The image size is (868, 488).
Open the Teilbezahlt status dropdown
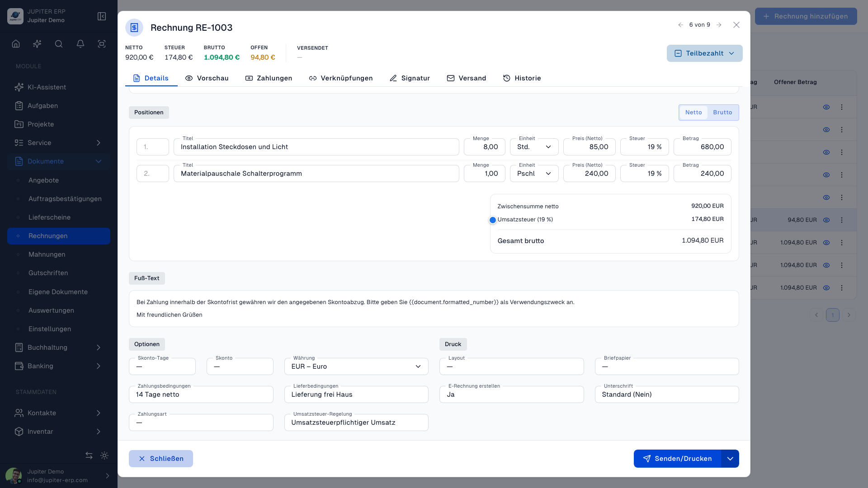pyautogui.click(x=704, y=53)
